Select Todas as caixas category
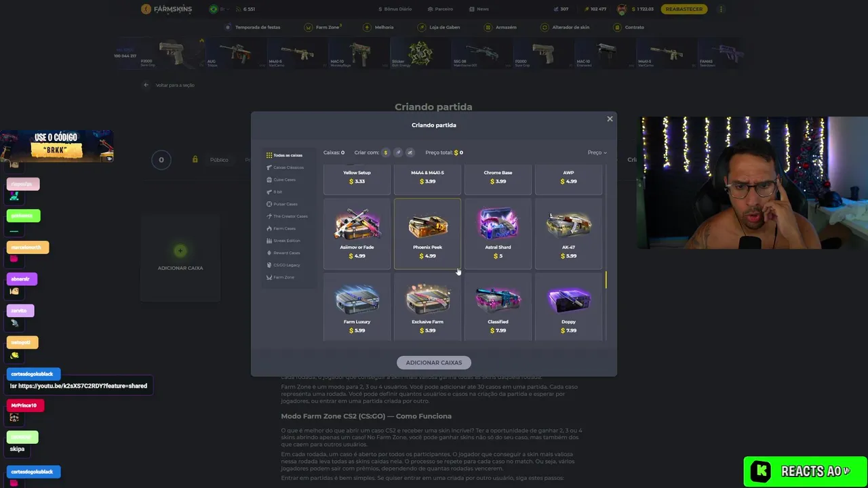868x488 pixels. point(285,155)
